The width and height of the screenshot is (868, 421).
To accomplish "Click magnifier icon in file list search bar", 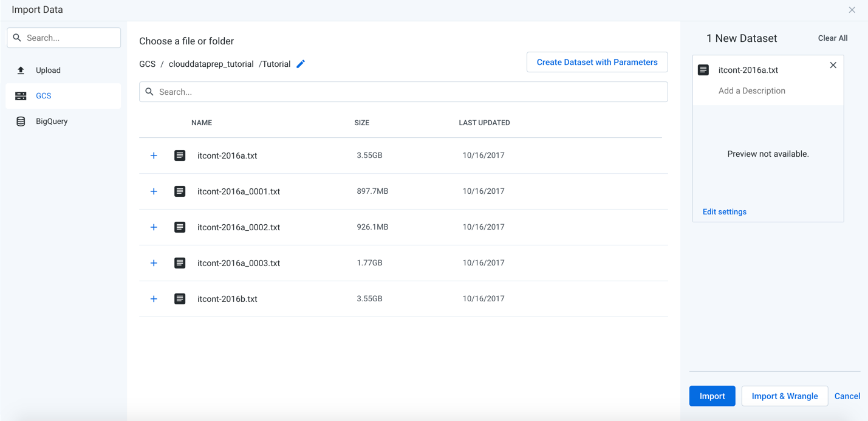I will click(x=149, y=91).
